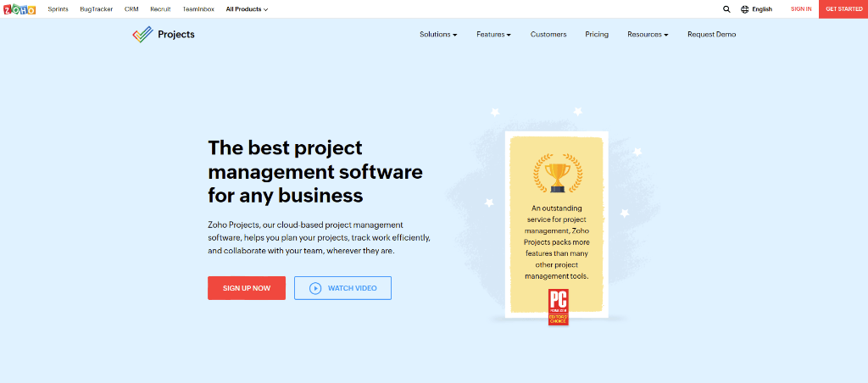Viewport: 868px width, 383px height.
Task: Click the Zoho Projects checkmark logo
Action: point(142,34)
